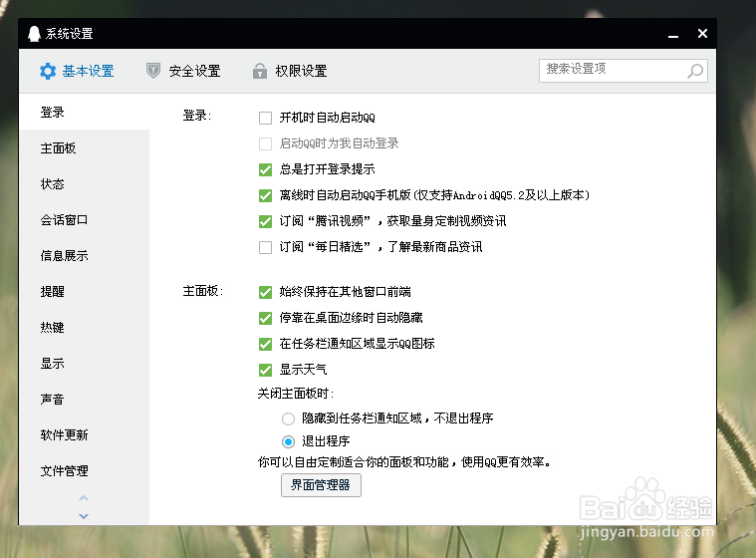756x558 pixels.
Task: Click the lock icon for 权限设置
Action: pyautogui.click(x=260, y=71)
